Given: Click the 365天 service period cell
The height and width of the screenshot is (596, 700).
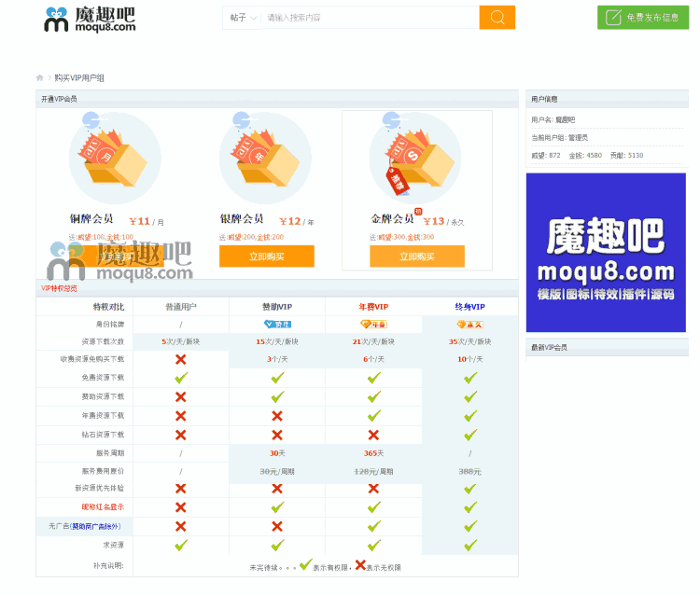Looking at the screenshot, I should [373, 453].
